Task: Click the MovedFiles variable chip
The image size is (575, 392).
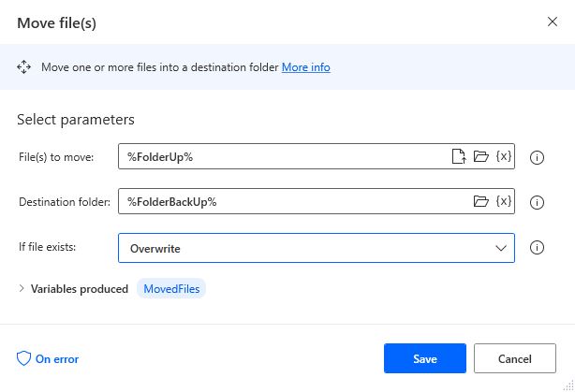Action: (171, 289)
